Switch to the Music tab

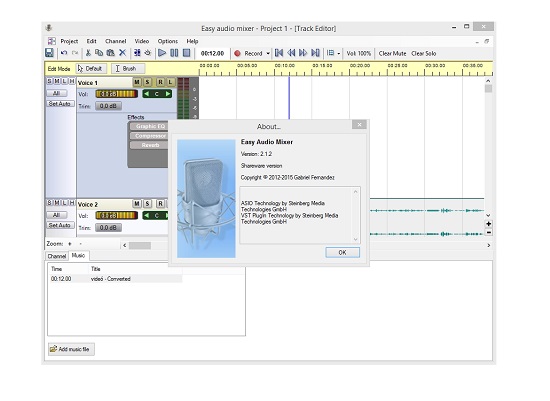79,255
